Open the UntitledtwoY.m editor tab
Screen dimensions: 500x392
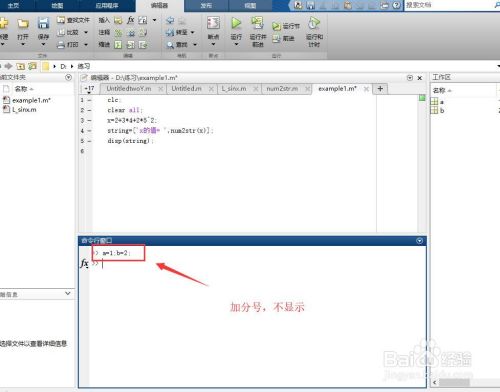pos(129,88)
